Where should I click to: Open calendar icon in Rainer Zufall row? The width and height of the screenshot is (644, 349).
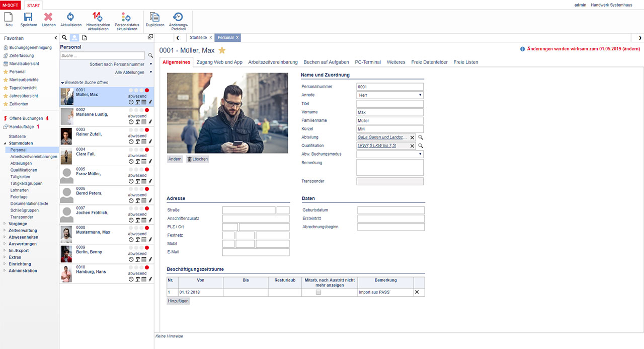tap(143, 142)
